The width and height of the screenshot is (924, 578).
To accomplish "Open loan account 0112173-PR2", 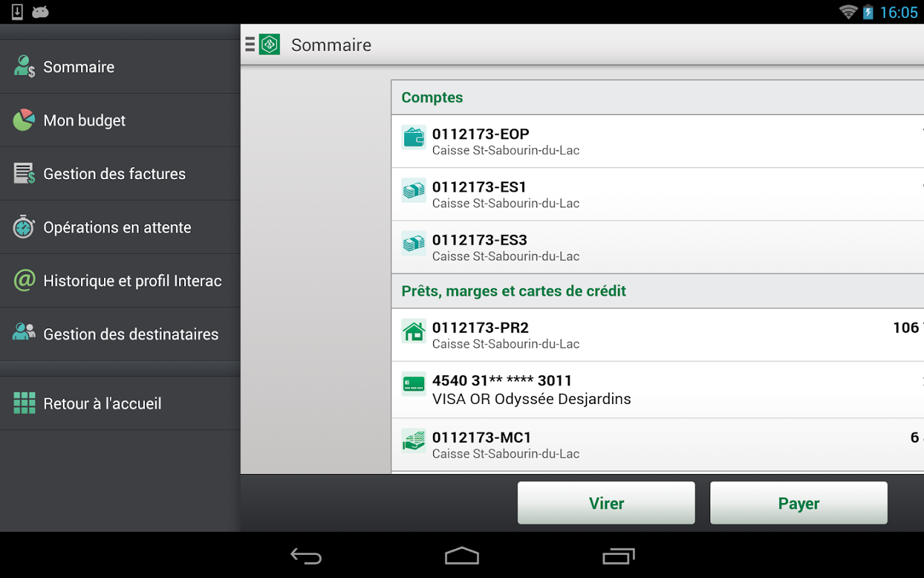I will coord(658,335).
